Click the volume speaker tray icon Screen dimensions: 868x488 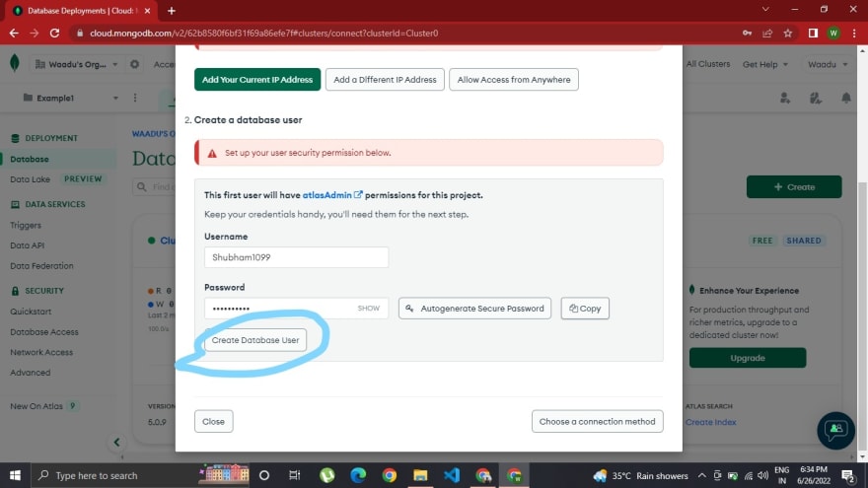[x=762, y=475]
